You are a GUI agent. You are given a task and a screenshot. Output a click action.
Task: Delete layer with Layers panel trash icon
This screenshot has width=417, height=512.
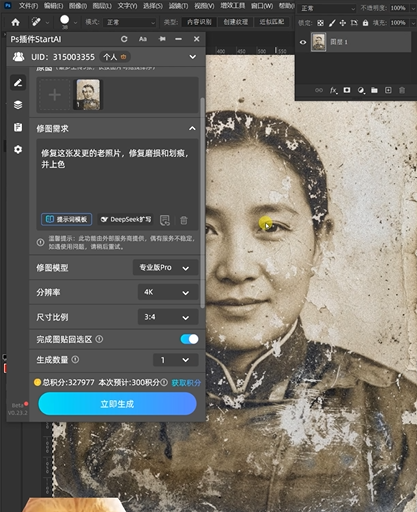[x=402, y=90]
